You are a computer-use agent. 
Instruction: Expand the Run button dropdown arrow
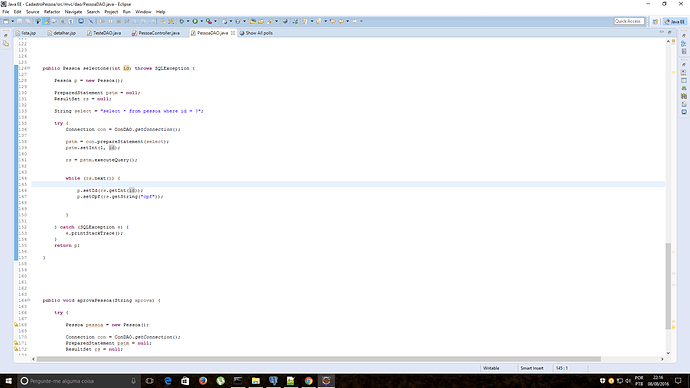pos(201,21)
